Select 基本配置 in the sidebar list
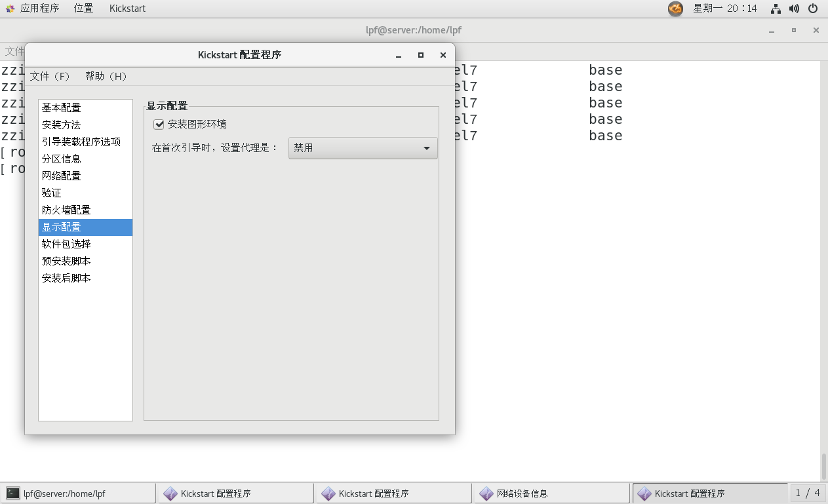 click(85, 107)
